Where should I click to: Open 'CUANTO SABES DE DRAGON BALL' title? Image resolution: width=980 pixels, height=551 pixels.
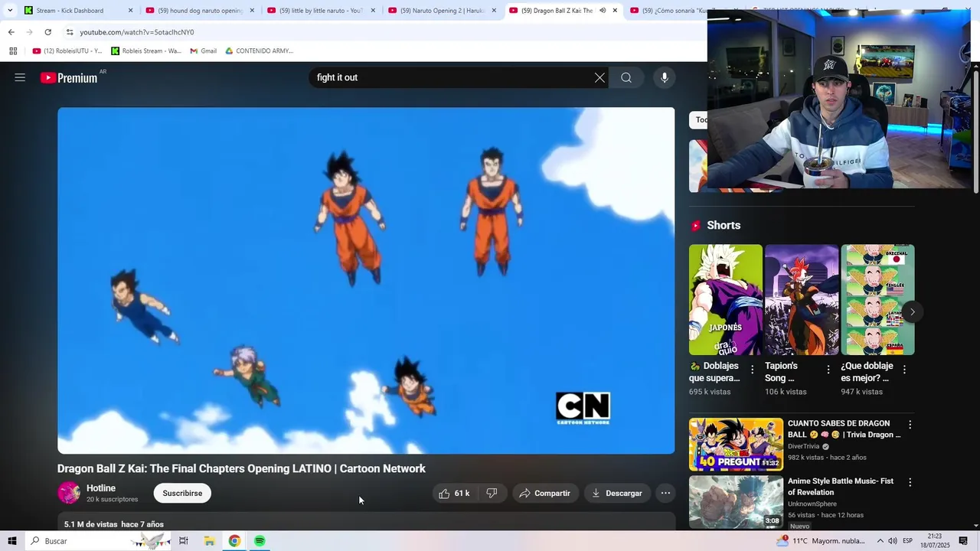pos(844,429)
